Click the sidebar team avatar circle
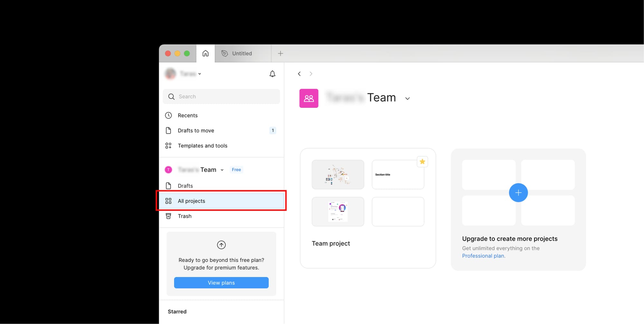 point(168,170)
